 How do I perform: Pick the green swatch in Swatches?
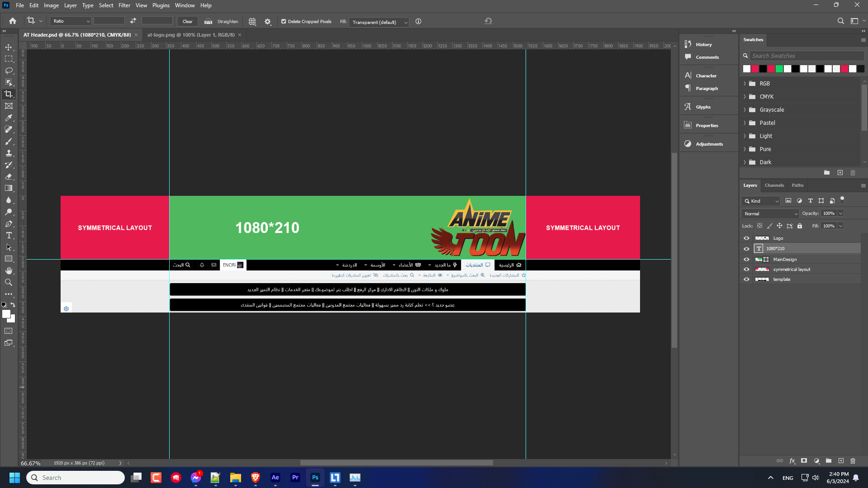pos(779,69)
